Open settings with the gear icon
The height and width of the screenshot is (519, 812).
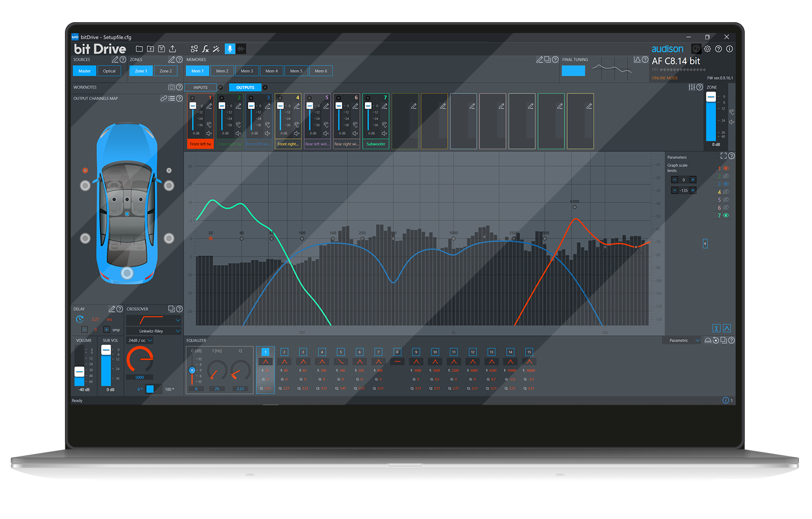tap(707, 49)
